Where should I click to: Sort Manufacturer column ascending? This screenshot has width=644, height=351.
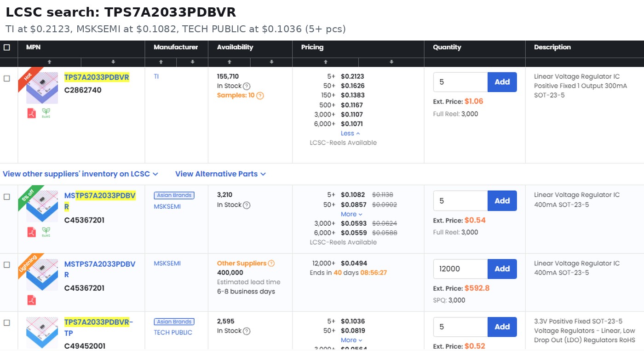(161, 62)
